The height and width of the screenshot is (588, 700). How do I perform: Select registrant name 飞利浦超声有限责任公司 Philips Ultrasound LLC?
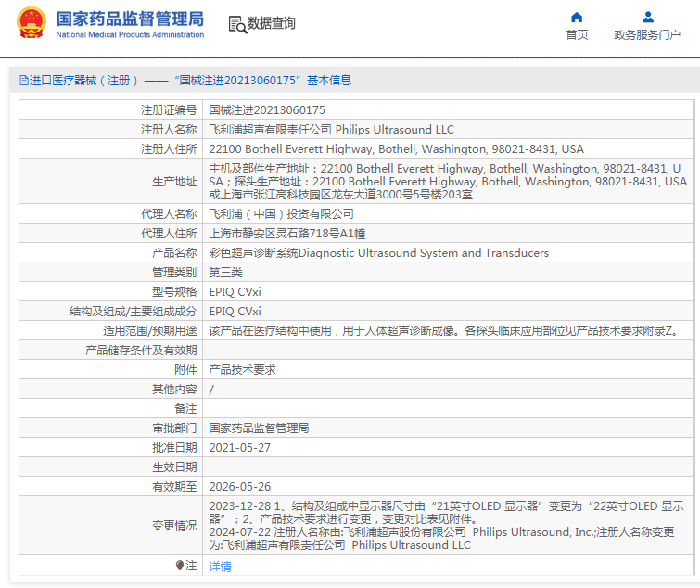pos(332,130)
